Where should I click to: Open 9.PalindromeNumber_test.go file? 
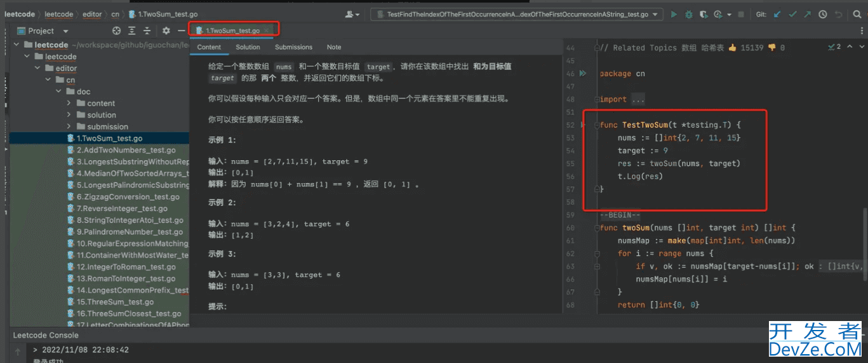130,232
